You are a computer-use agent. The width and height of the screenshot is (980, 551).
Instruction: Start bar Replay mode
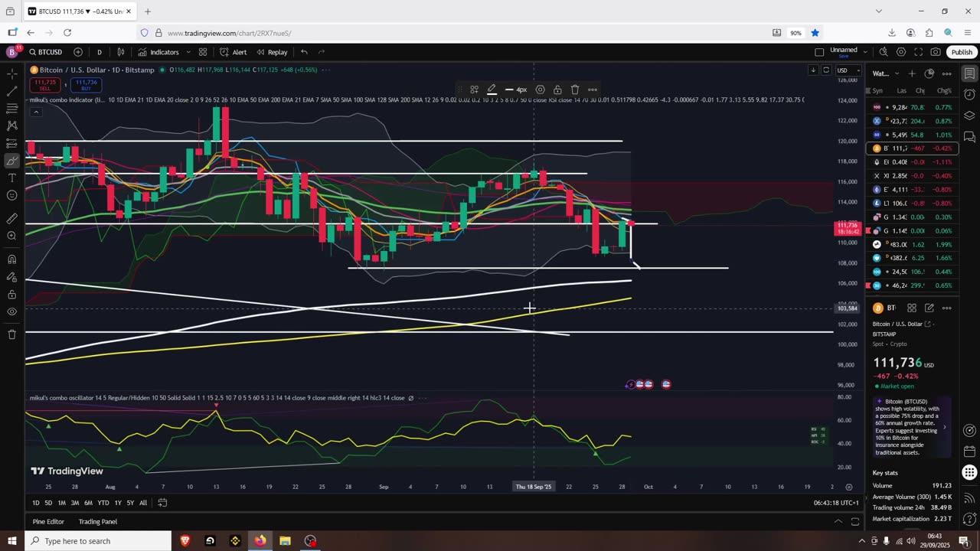[272, 52]
